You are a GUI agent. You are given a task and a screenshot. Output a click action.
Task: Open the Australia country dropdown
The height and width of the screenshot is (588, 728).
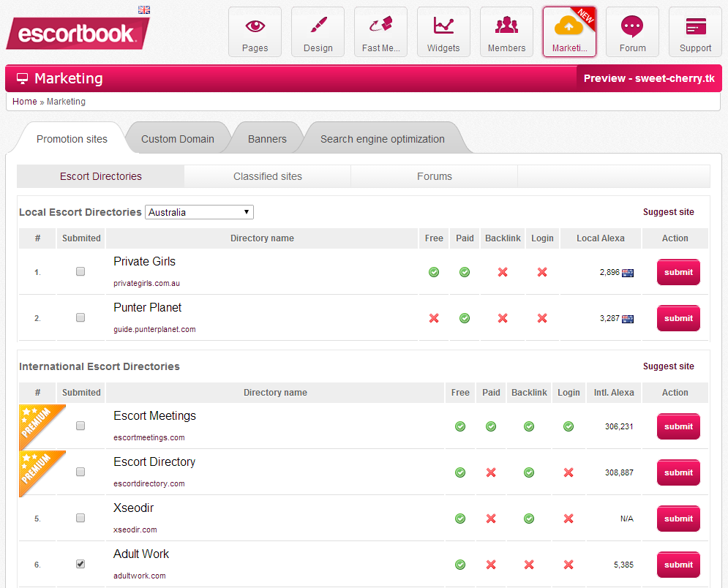point(199,212)
